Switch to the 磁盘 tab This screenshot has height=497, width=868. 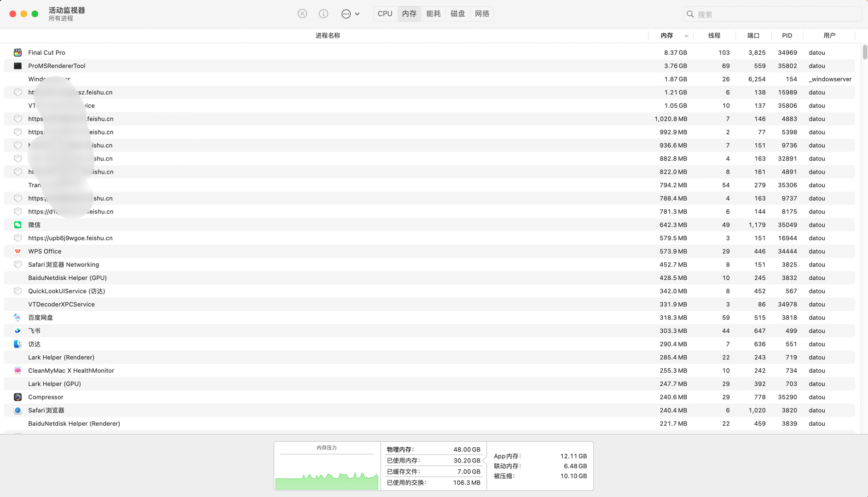[458, 14]
